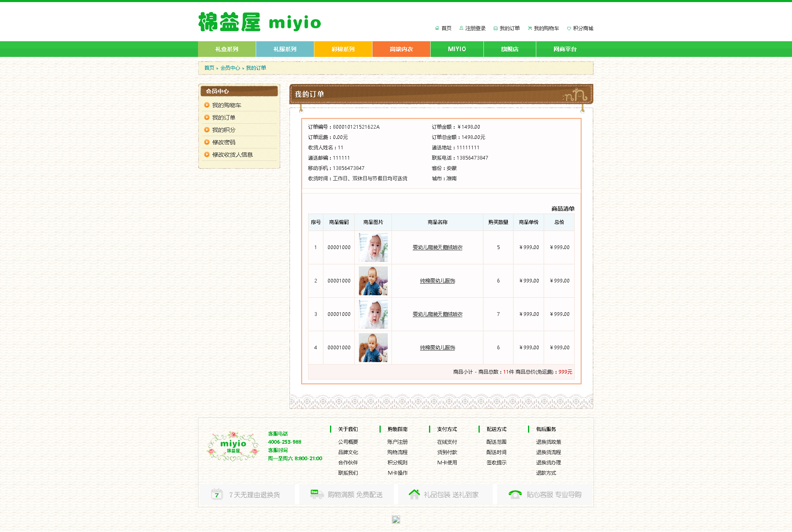Open 退换货政策 footer link
This screenshot has height=532, width=792.
548,442
